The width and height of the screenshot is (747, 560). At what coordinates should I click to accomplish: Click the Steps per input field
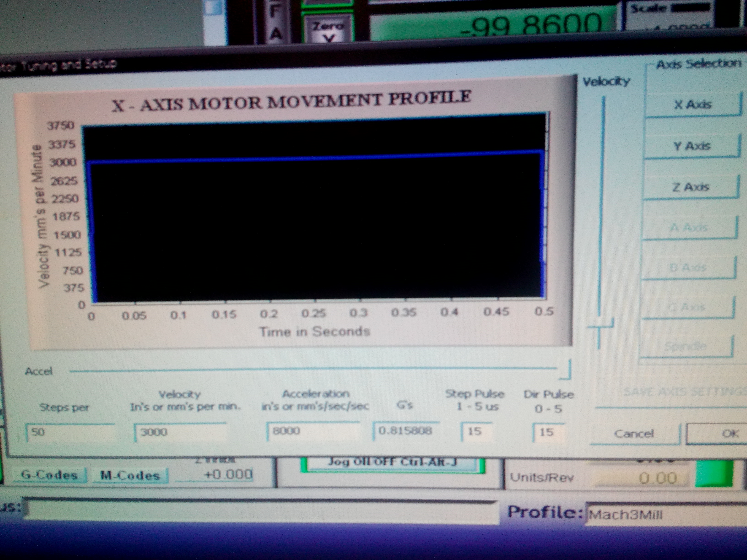70,432
